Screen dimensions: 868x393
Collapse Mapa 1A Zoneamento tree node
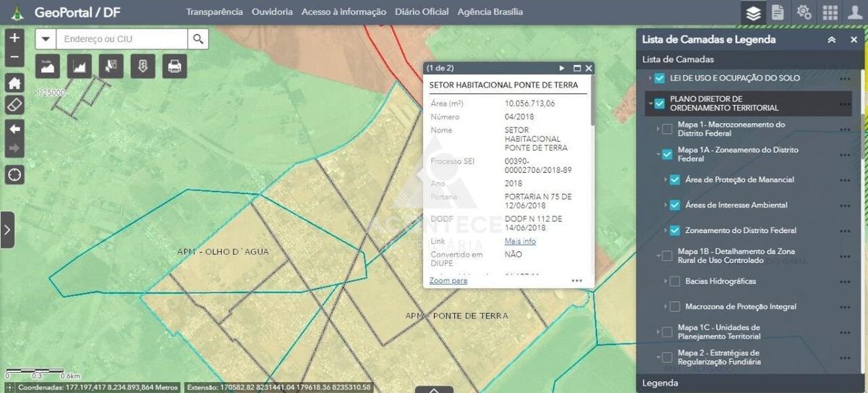tap(658, 154)
